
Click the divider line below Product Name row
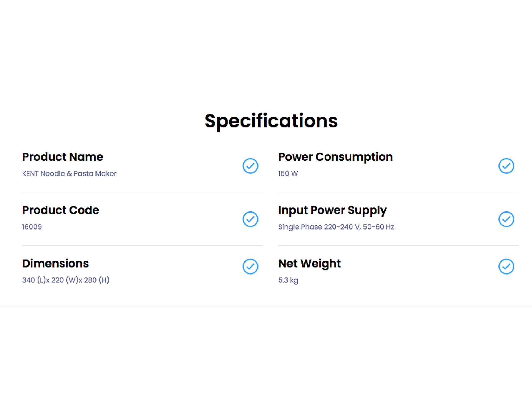(x=142, y=192)
